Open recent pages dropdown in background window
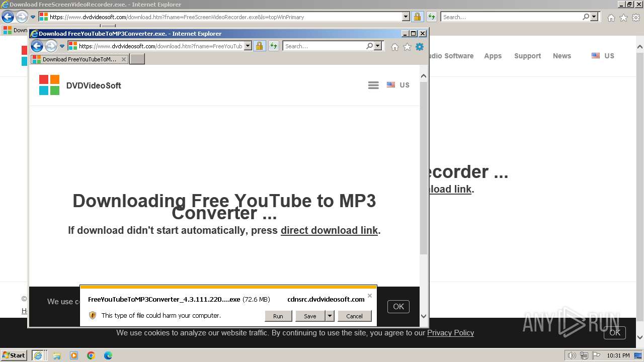 pos(33,17)
